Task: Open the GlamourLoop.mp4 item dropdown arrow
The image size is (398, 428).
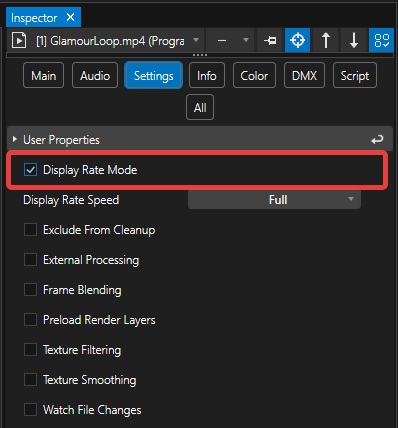Action: click(196, 40)
